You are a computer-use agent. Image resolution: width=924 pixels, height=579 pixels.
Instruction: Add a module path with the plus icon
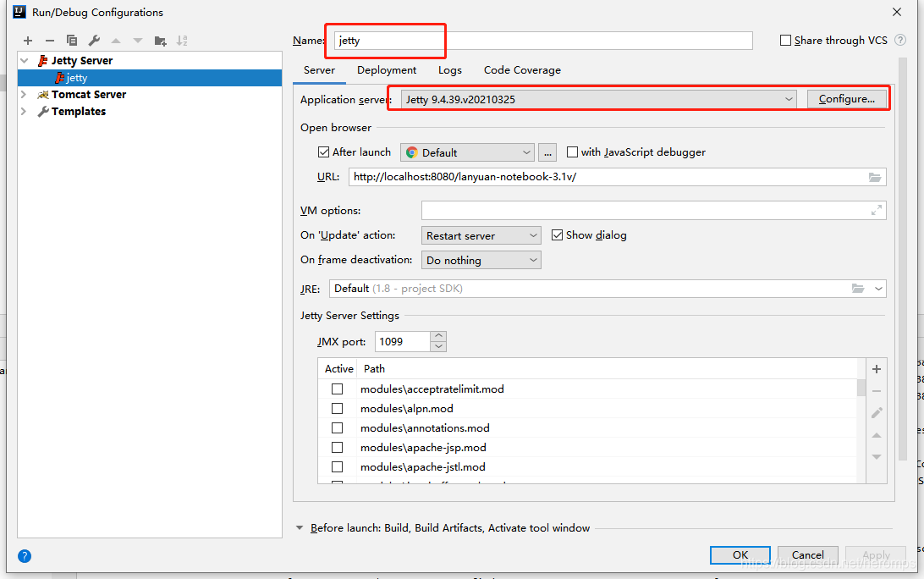[x=877, y=369]
